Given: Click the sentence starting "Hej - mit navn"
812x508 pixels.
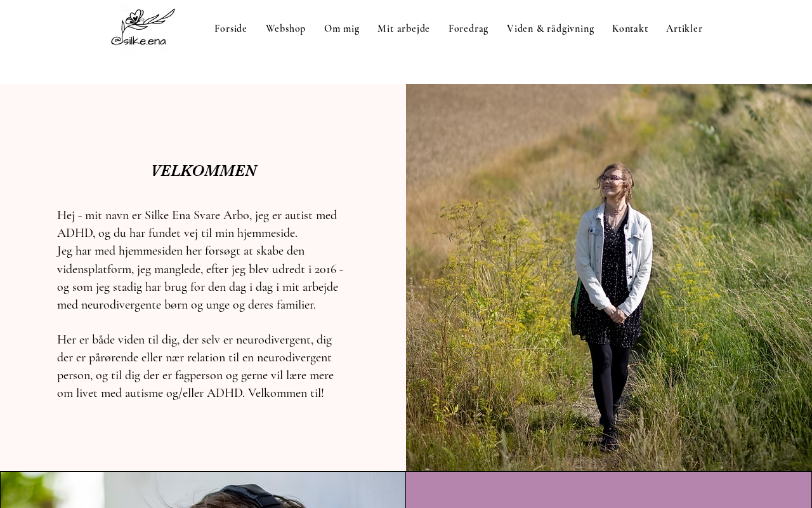Looking at the screenshot, I should tap(197, 224).
